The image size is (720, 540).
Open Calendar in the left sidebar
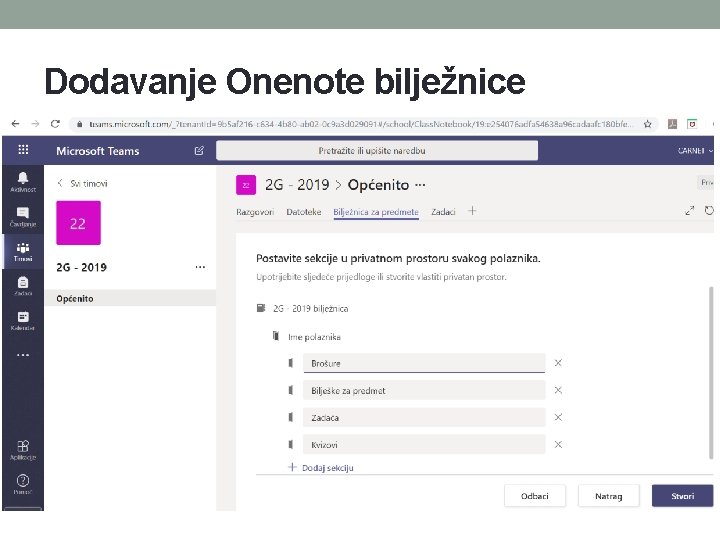[x=23, y=321]
